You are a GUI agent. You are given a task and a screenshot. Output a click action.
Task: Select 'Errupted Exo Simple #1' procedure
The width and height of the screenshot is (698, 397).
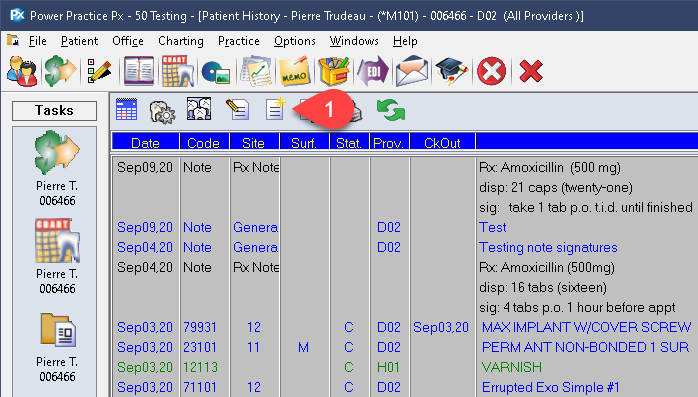[x=551, y=387]
